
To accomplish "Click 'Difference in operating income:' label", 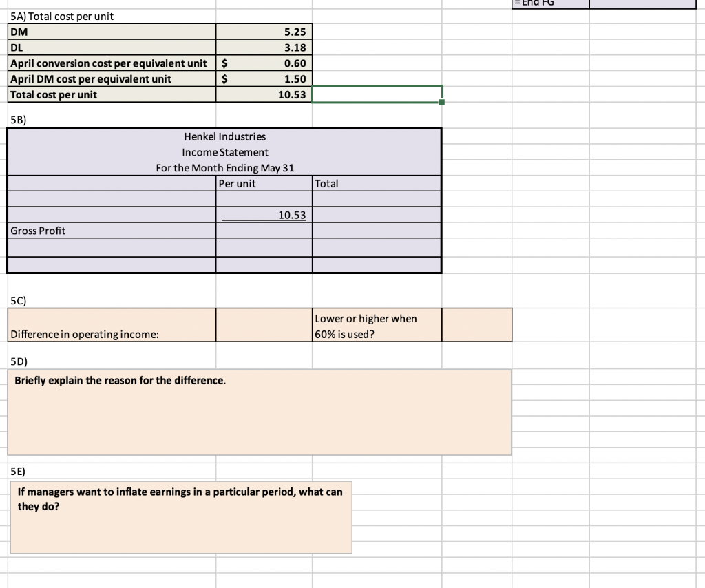I will tap(112, 325).
